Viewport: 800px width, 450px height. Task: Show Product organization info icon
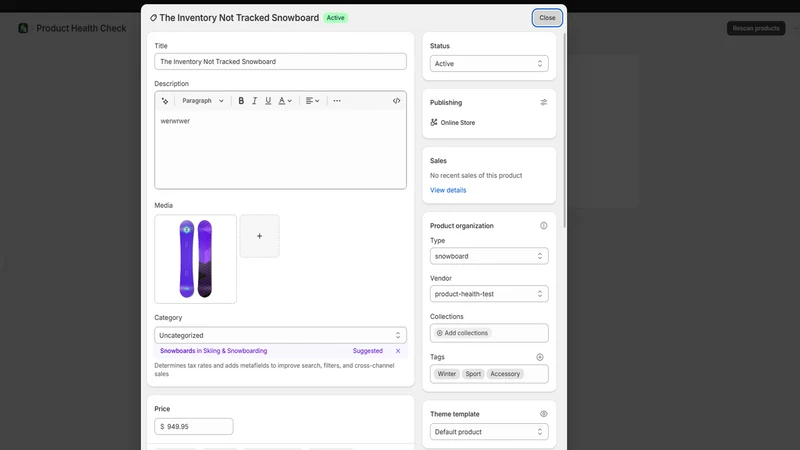(543, 226)
